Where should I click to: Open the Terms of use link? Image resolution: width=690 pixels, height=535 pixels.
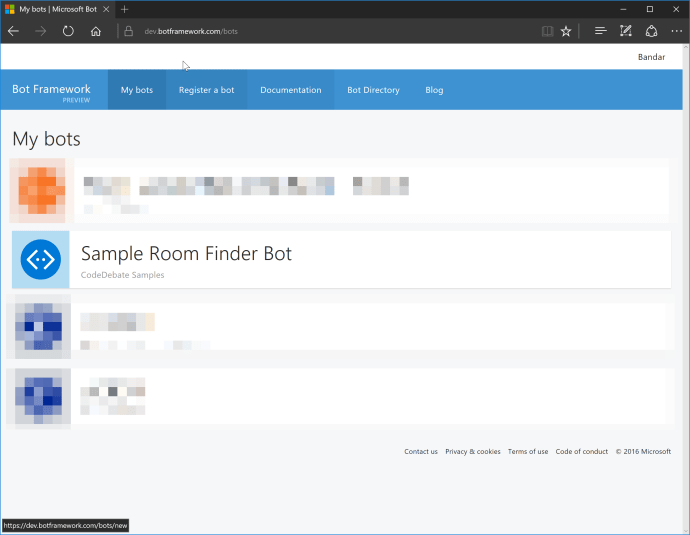click(528, 451)
